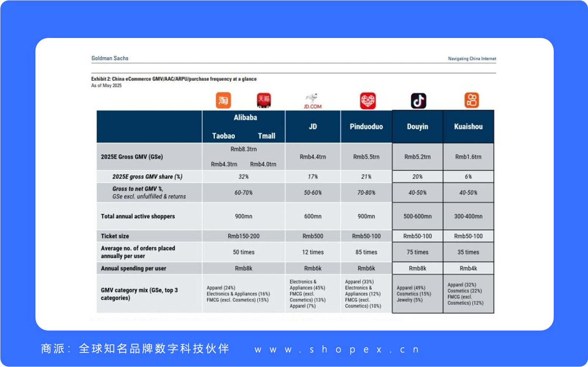Click the 6% Kuaishou share cell
This screenshot has width=588, height=367.
468,176
